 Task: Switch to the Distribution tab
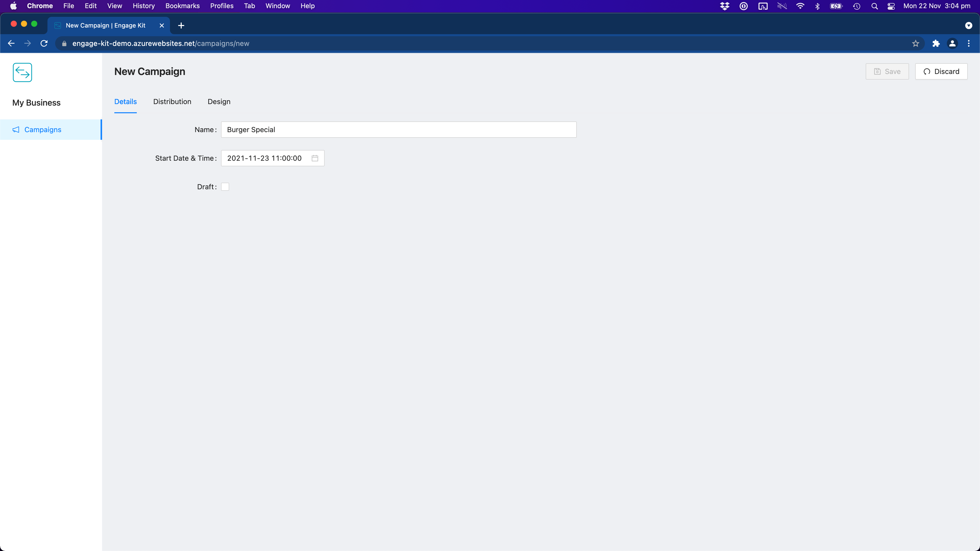pos(172,102)
